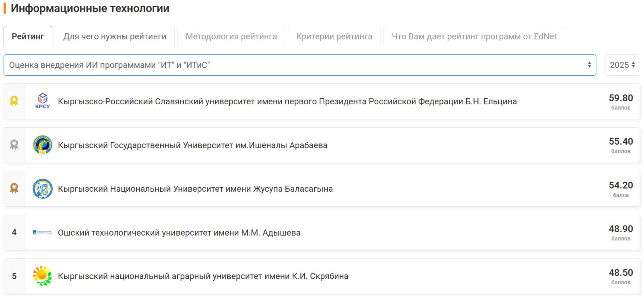This screenshot has width=644, height=296.
Task: Click the bronze third-place medal icon
Action: (x=14, y=188)
